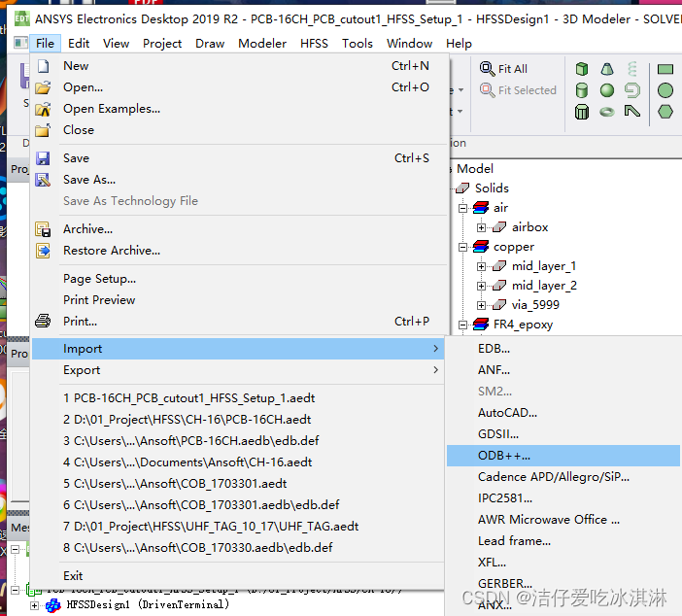Open recent file 5 COB_1703301.aedt

(x=238, y=484)
